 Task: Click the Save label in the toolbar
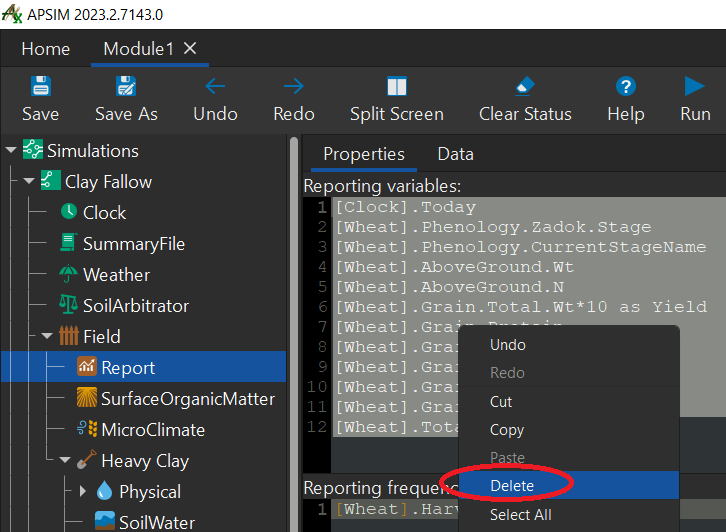click(x=41, y=114)
